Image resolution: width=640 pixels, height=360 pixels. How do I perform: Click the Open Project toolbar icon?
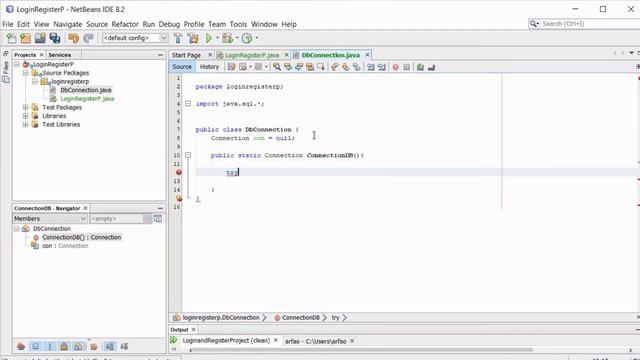[40, 38]
